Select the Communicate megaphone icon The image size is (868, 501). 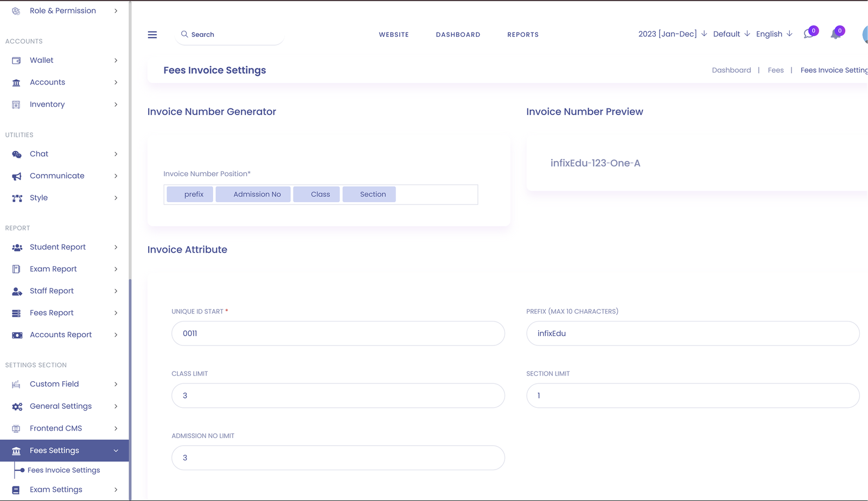point(17,175)
